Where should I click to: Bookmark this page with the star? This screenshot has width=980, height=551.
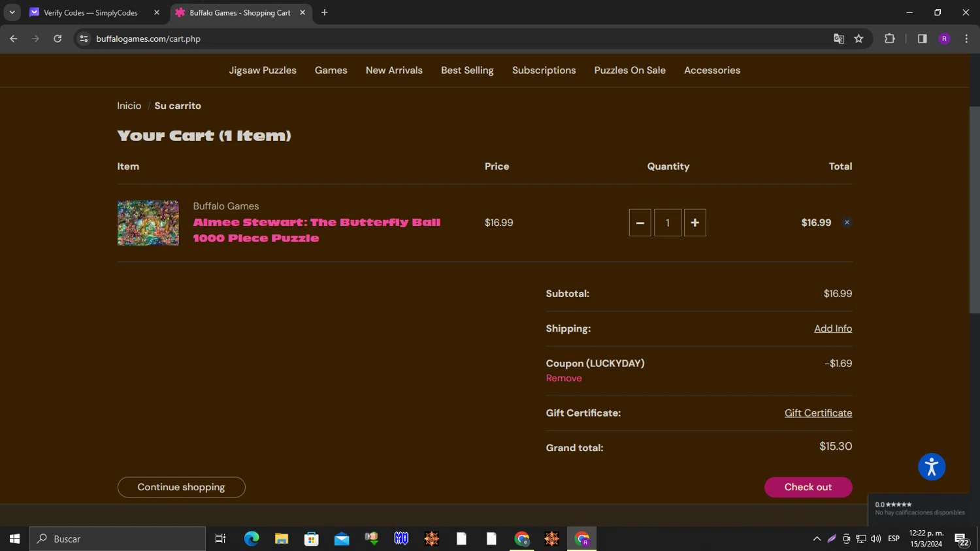[858, 39]
